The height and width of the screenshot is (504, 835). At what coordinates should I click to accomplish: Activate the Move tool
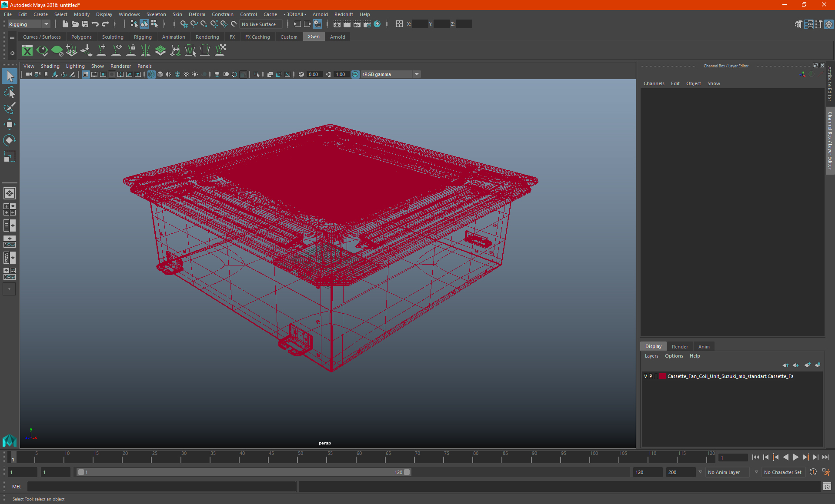pos(10,124)
